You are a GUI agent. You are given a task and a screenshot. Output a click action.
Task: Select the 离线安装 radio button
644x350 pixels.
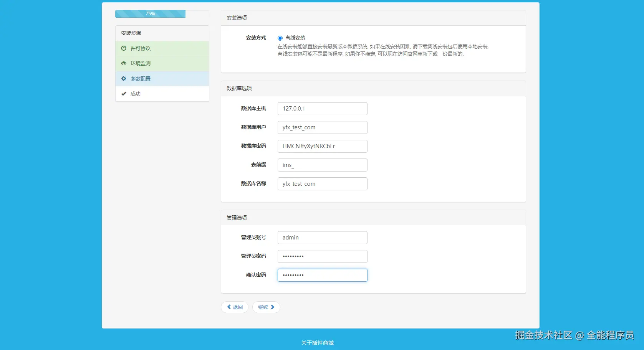pyautogui.click(x=280, y=38)
